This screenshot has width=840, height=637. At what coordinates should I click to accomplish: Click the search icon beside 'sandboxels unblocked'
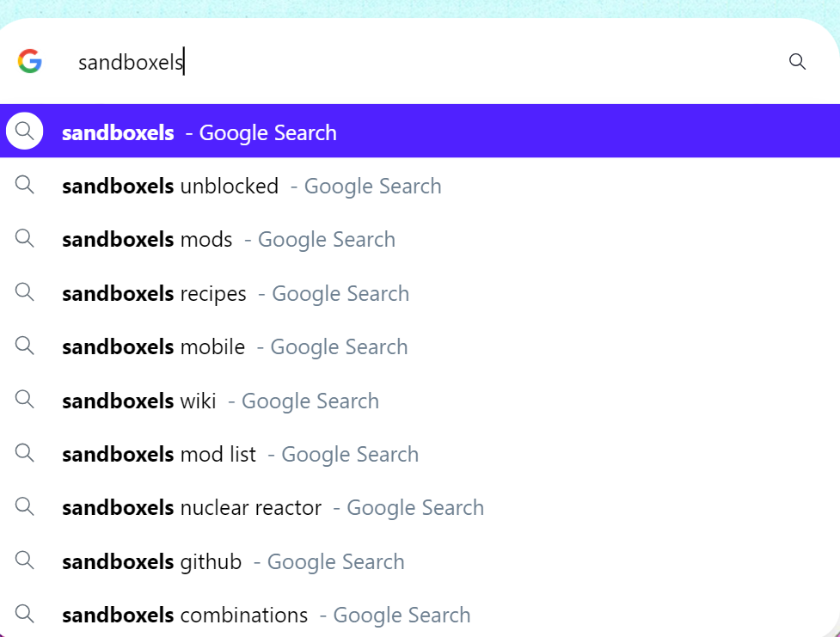click(24, 185)
